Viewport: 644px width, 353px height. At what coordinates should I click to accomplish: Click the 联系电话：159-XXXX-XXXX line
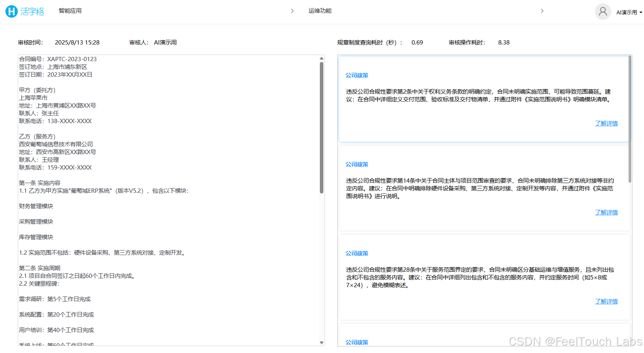click(55, 168)
